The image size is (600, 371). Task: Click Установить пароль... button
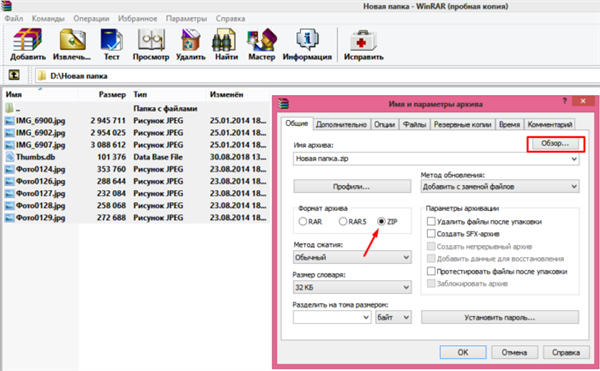(500, 317)
